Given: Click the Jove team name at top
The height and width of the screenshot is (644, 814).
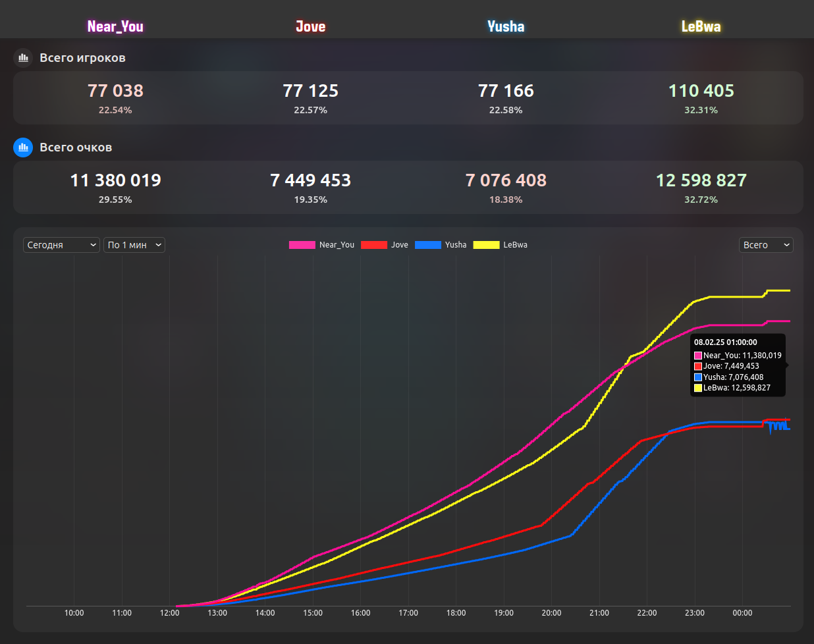Looking at the screenshot, I should tap(310, 26).
